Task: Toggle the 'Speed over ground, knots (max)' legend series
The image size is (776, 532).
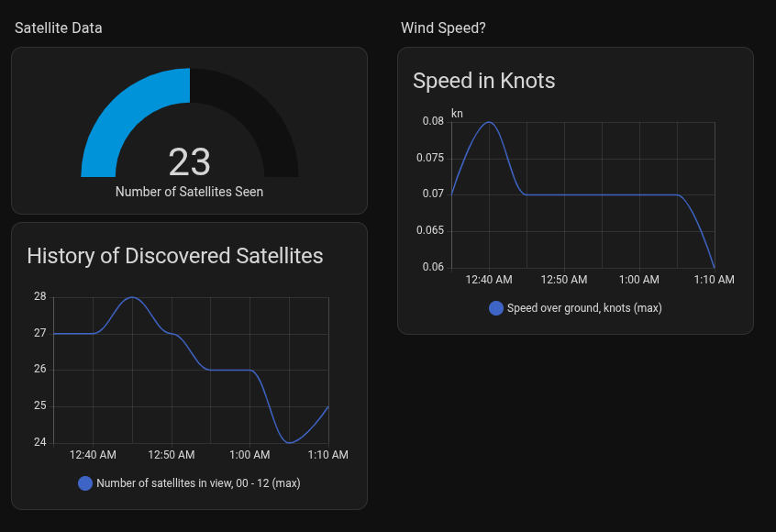Action: [x=584, y=308]
